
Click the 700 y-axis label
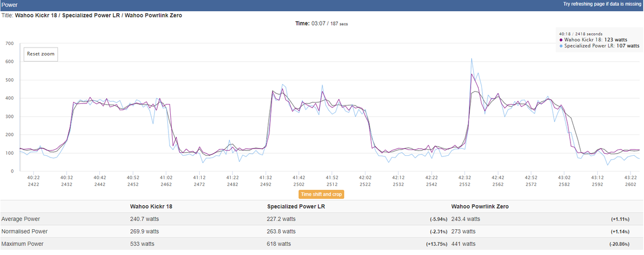pos(9,43)
